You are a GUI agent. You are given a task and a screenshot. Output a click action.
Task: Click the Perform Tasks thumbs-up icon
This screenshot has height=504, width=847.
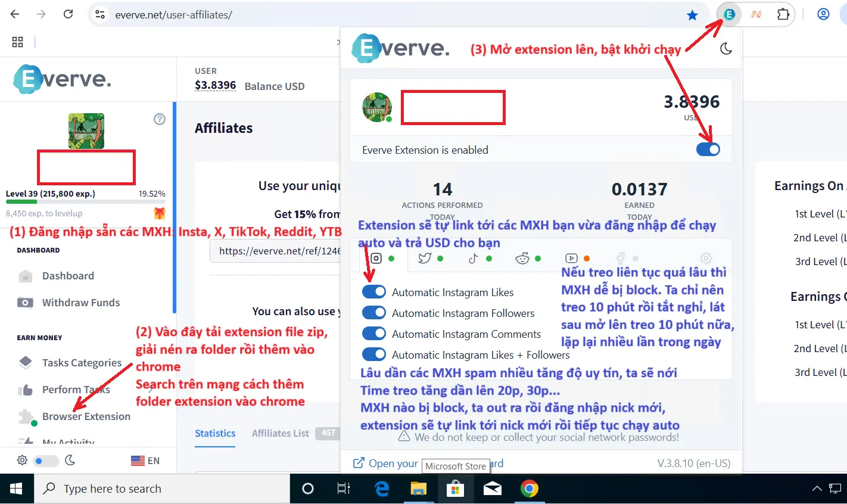25,390
